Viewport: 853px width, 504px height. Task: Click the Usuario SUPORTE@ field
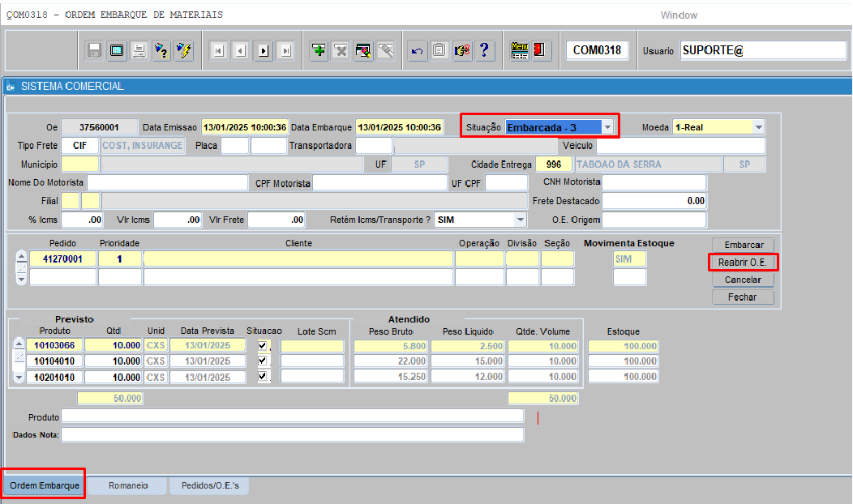click(763, 50)
